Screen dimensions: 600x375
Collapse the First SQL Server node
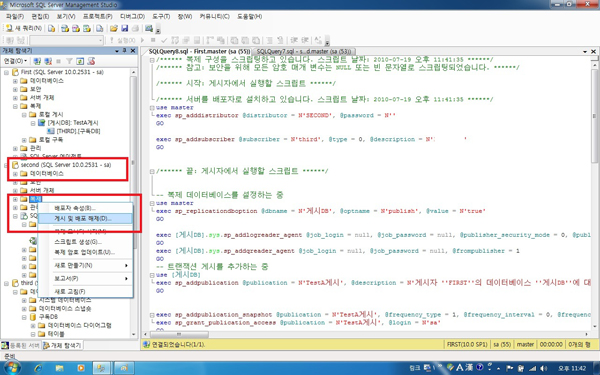7,72
